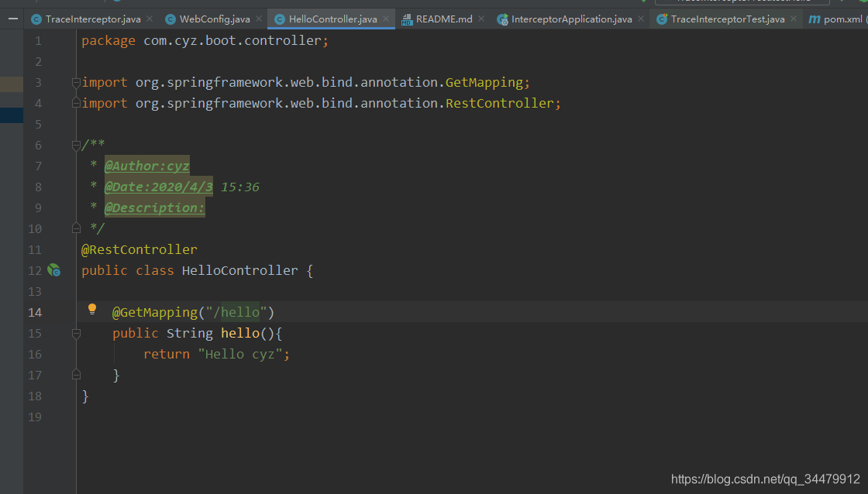
Task: Close the TraceInterceptor.java tab
Action: pos(150,19)
